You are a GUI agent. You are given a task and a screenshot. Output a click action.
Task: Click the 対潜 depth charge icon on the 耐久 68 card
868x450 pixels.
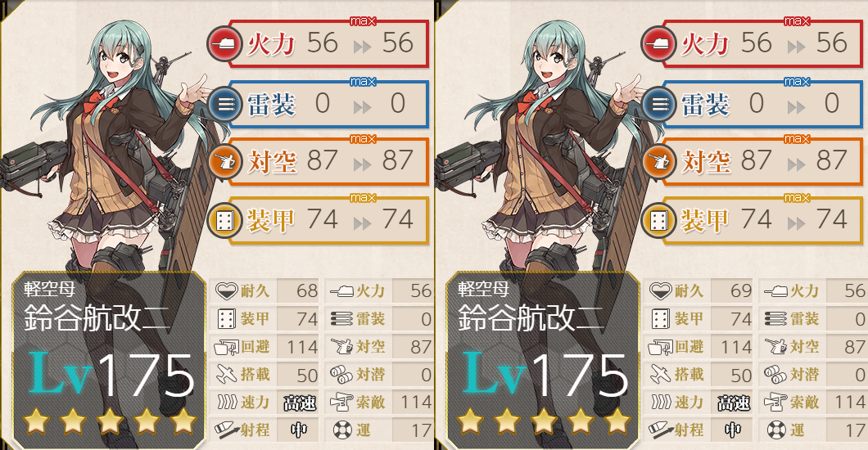point(341,375)
